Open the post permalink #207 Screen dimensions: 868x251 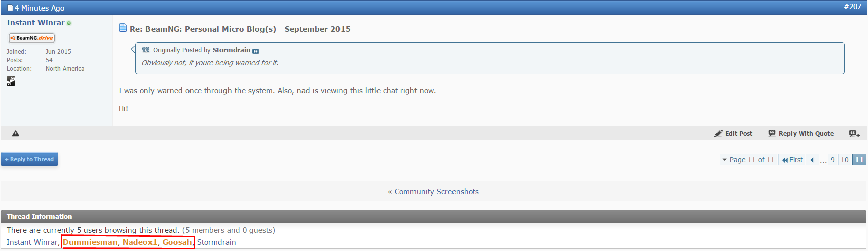(852, 7)
